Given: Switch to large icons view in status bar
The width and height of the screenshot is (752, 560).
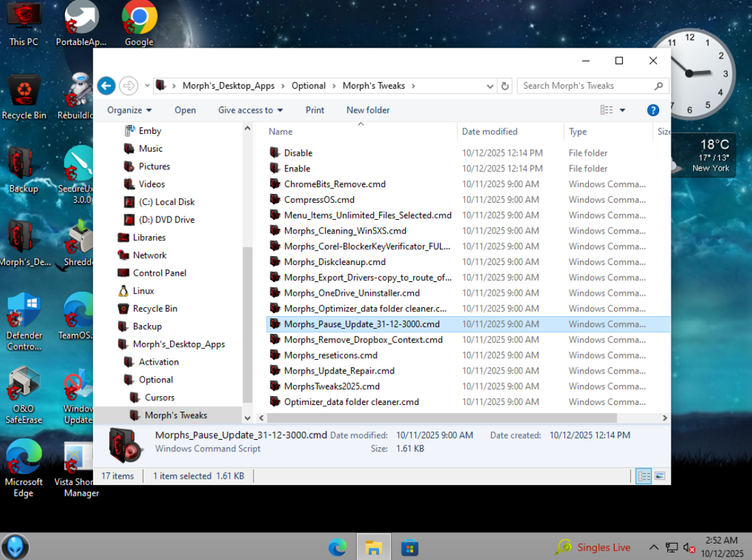Looking at the screenshot, I should tap(660, 476).
